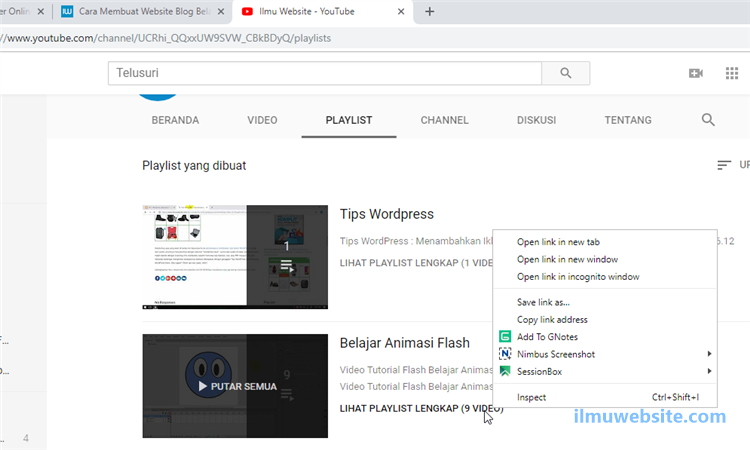This screenshot has height=450, width=750.
Task: Click the browser address bar URL
Action: pyautogui.click(x=165, y=38)
